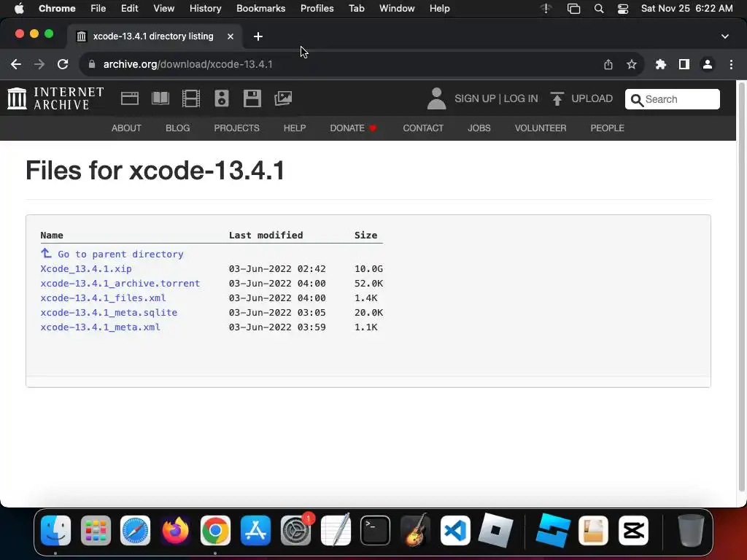Bookmark this tab with the star
Image resolution: width=747 pixels, height=560 pixels.
point(632,64)
